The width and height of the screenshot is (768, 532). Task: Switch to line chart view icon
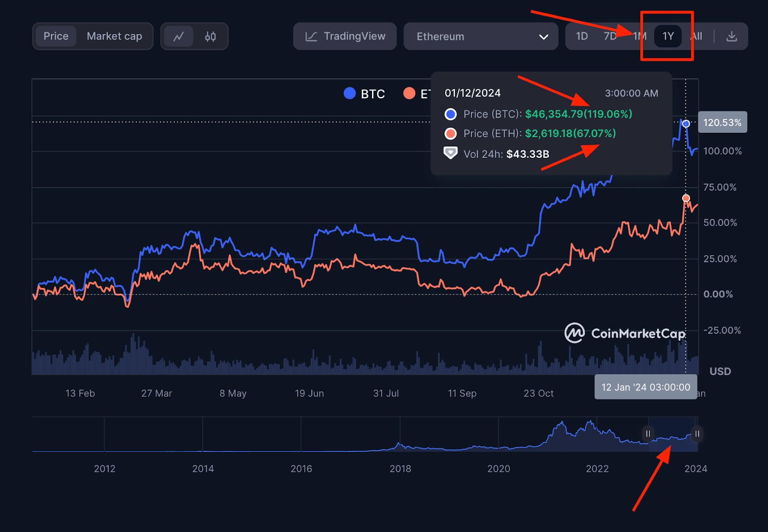click(x=179, y=36)
